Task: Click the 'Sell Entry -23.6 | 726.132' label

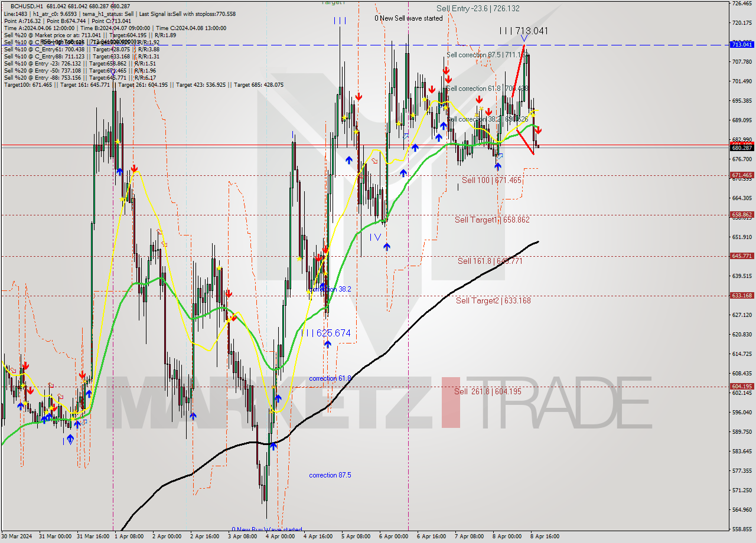Action: click(478, 8)
